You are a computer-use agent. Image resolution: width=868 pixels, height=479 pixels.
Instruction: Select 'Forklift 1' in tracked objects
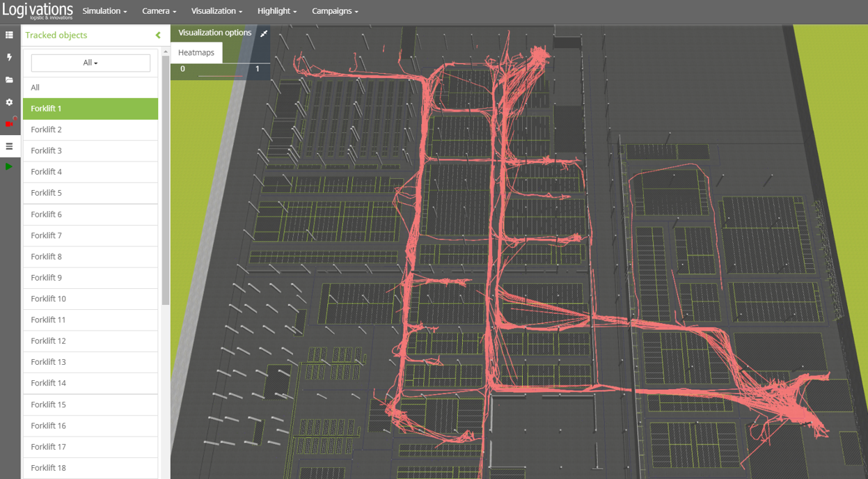(x=90, y=109)
